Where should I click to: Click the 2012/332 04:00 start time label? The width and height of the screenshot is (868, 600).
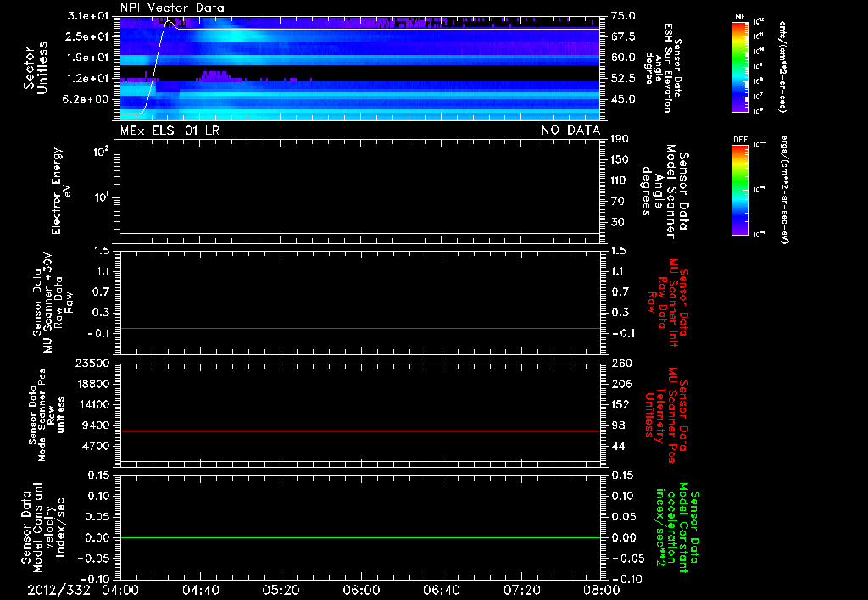83,589
